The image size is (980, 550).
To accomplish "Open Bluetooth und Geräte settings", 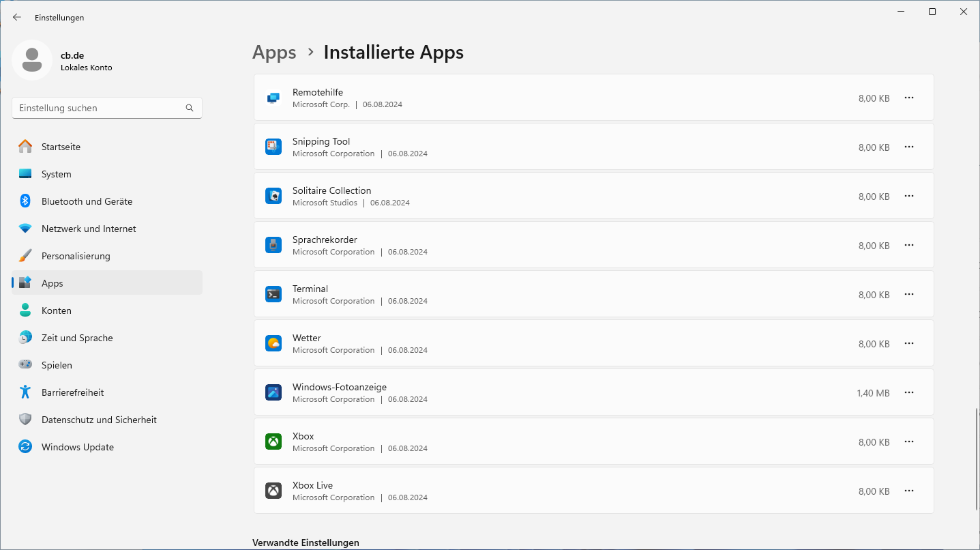I will tap(107, 201).
